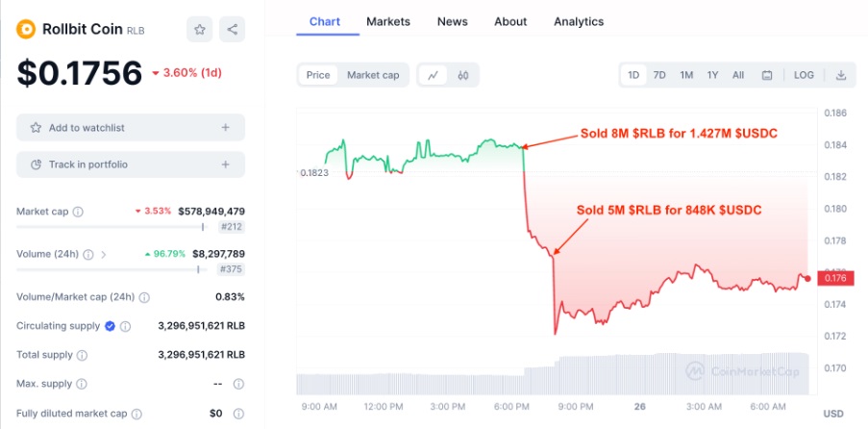Switch to line chart view icon

tap(434, 75)
